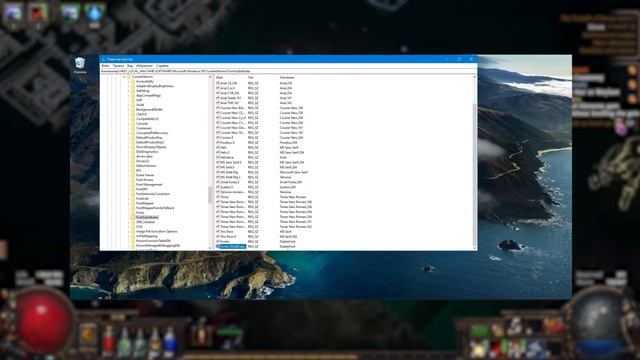The width and height of the screenshot is (640, 360).
Task: Select the AeDebug key
Action: pos(143,91)
